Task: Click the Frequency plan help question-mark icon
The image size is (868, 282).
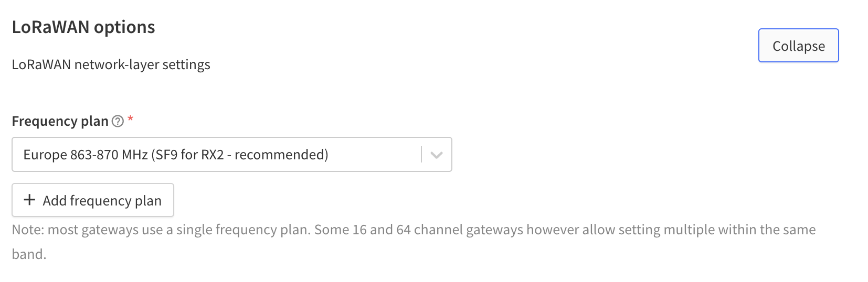Action: tap(118, 121)
